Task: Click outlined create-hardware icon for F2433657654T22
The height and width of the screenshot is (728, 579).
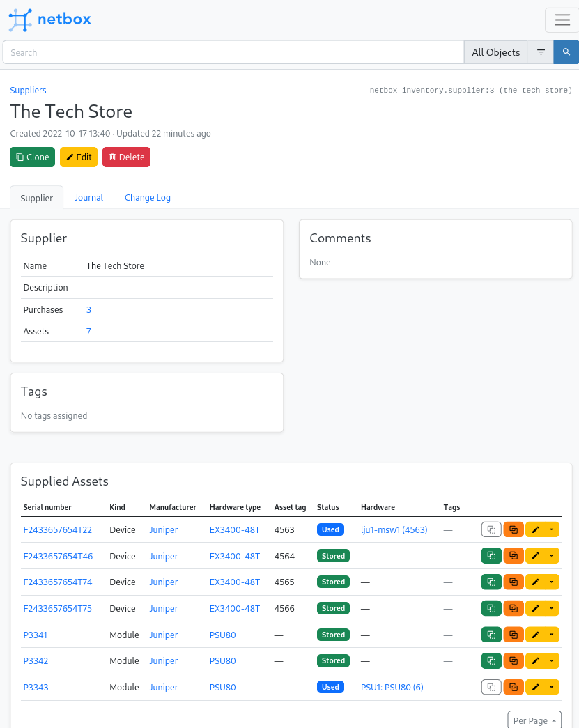Action: [491, 529]
